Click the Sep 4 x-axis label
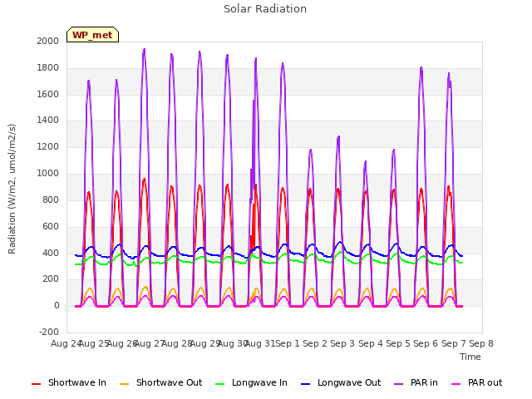 point(371,343)
